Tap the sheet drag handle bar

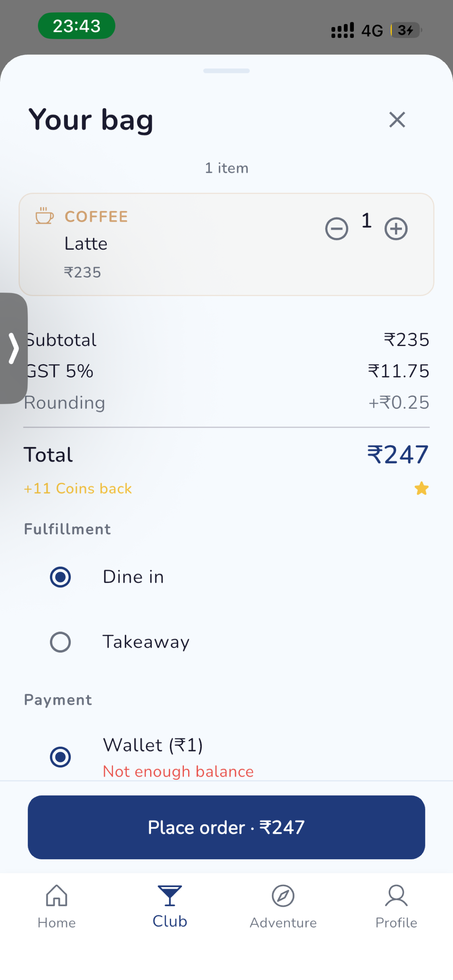coord(226,71)
